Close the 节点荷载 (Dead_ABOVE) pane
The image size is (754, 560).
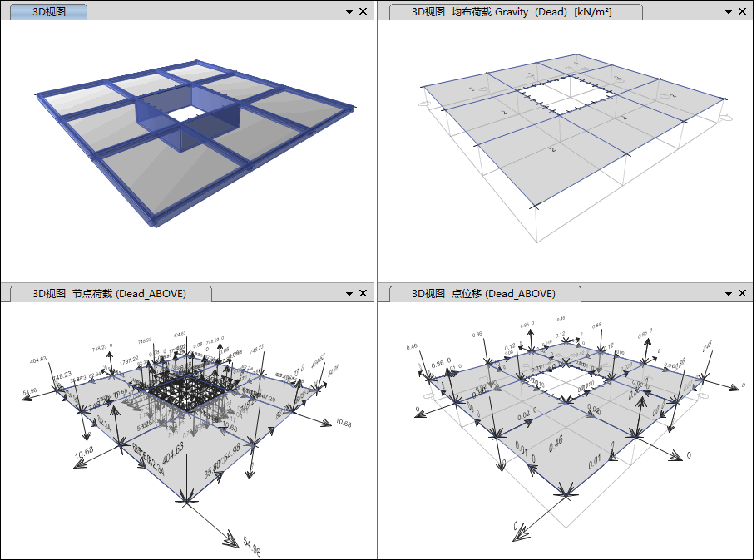pyautogui.click(x=363, y=294)
